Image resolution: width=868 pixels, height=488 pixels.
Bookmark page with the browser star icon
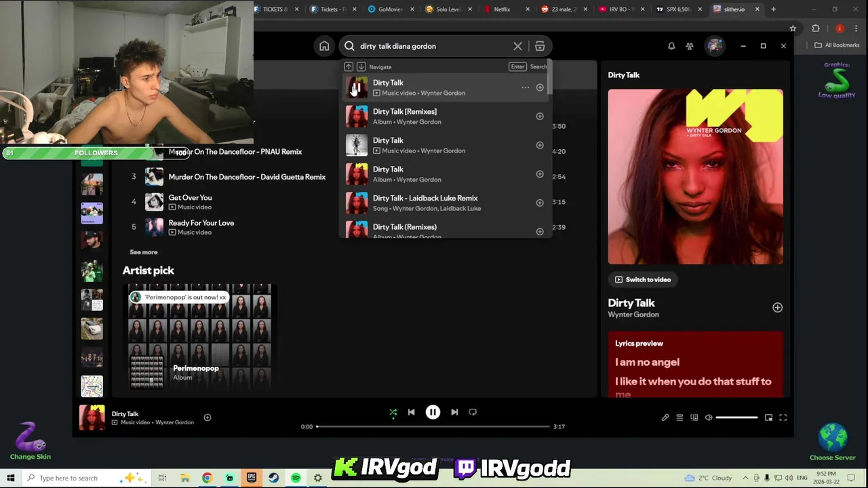point(793,28)
